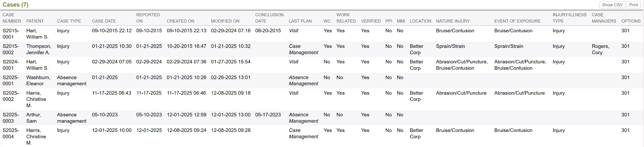Click case number S2025-0003
644x147 pixels.
point(11,118)
